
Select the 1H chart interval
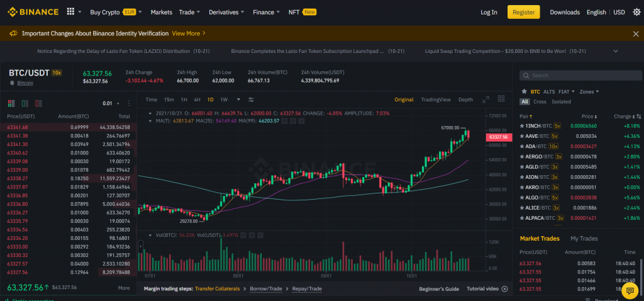(184, 99)
